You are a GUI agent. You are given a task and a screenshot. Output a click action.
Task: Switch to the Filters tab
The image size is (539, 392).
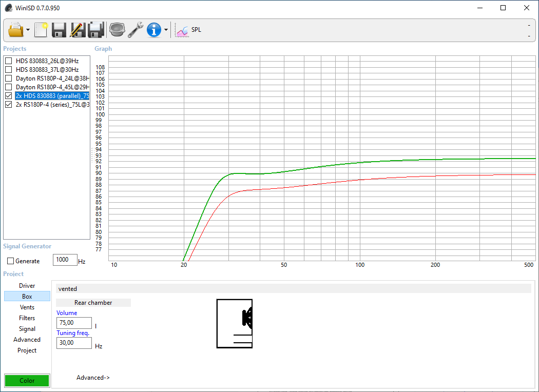[27, 318]
